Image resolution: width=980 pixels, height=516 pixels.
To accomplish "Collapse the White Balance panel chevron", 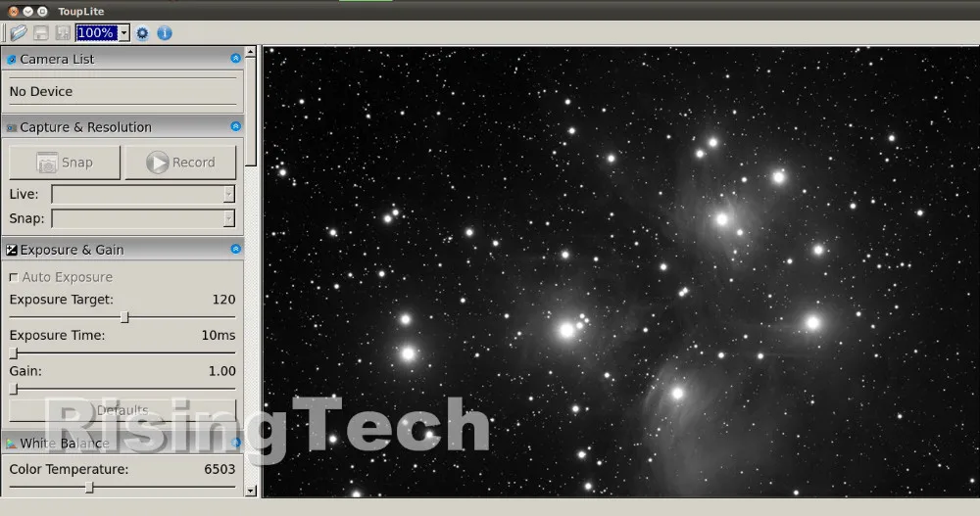I will tap(235, 443).
